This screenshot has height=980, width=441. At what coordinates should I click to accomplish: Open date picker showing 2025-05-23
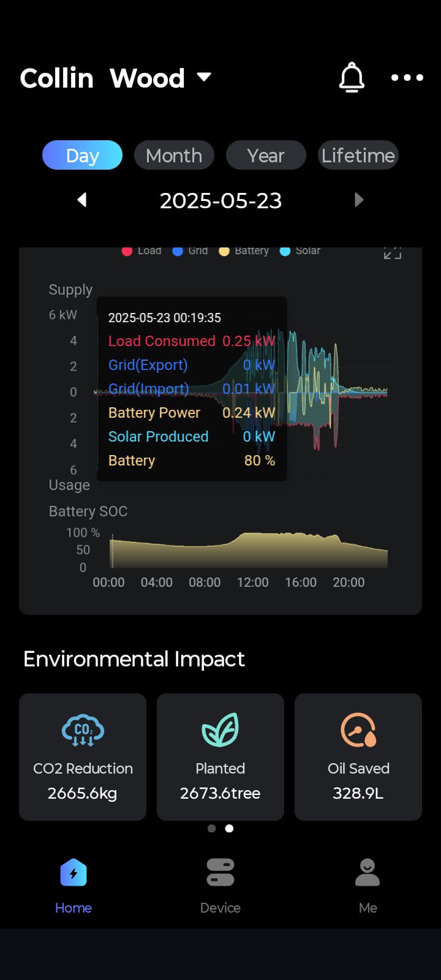pyautogui.click(x=221, y=200)
